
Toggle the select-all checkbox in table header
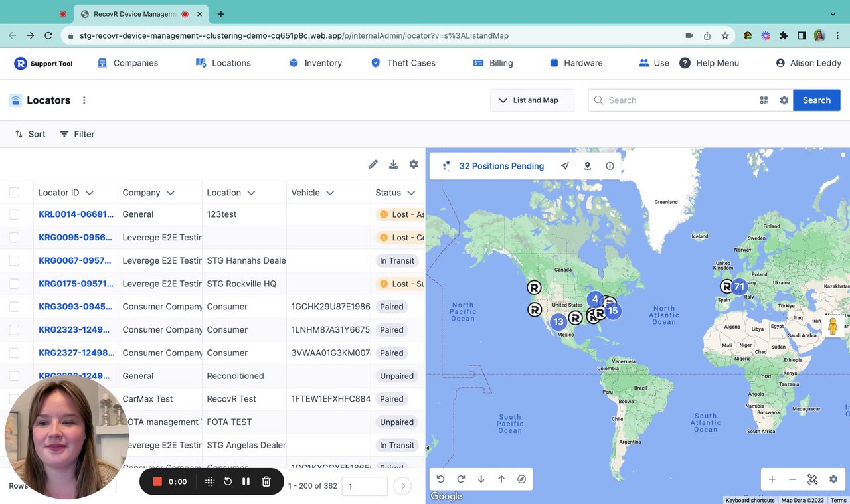(14, 193)
